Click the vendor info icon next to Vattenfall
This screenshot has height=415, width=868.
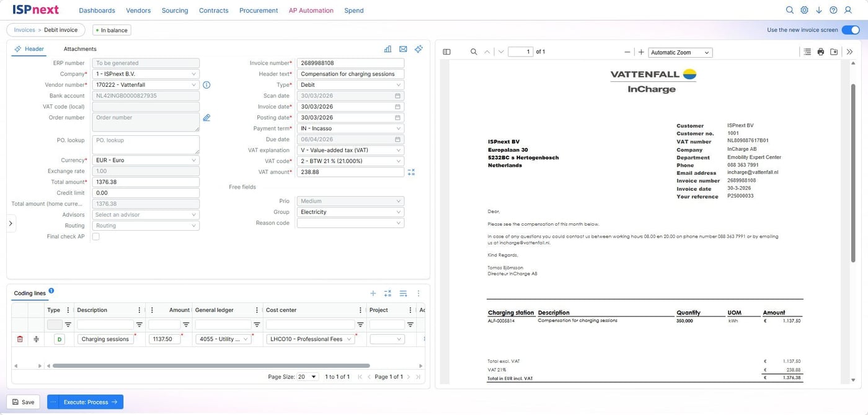point(207,85)
